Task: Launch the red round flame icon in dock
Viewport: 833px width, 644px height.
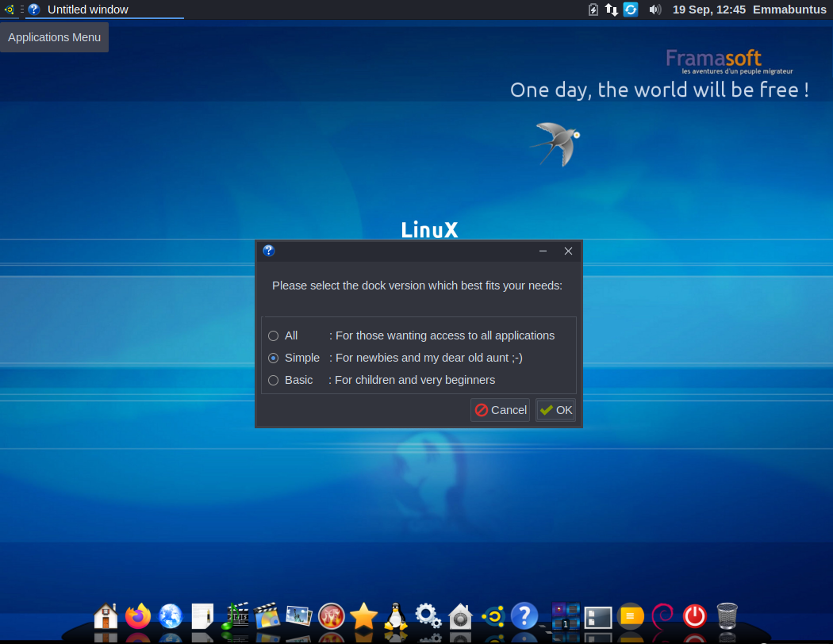Action: [332, 616]
